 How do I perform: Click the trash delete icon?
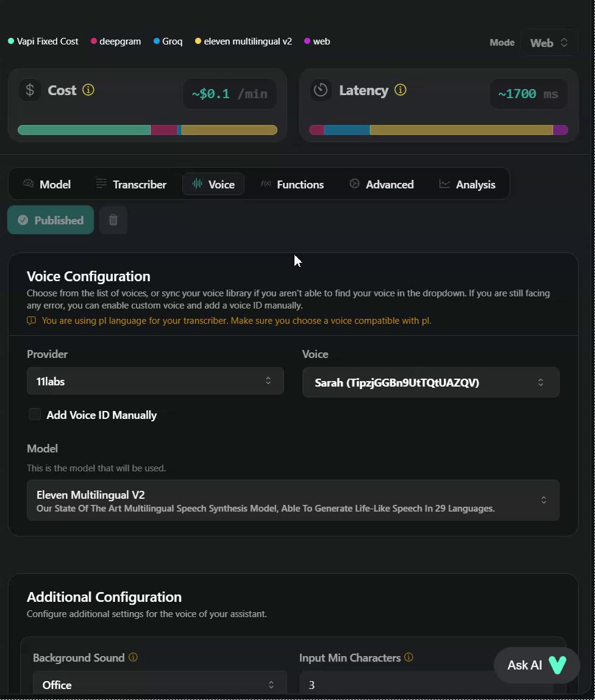click(113, 220)
